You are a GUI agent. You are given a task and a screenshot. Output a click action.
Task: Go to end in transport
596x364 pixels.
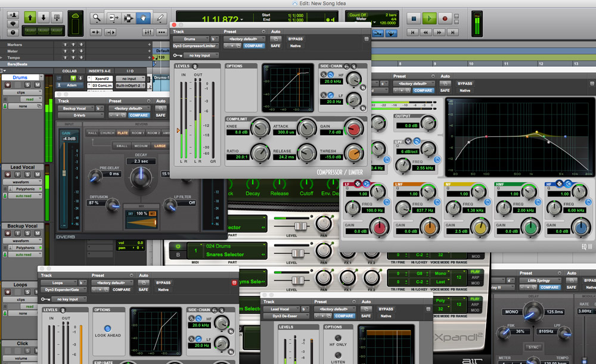[452, 33]
